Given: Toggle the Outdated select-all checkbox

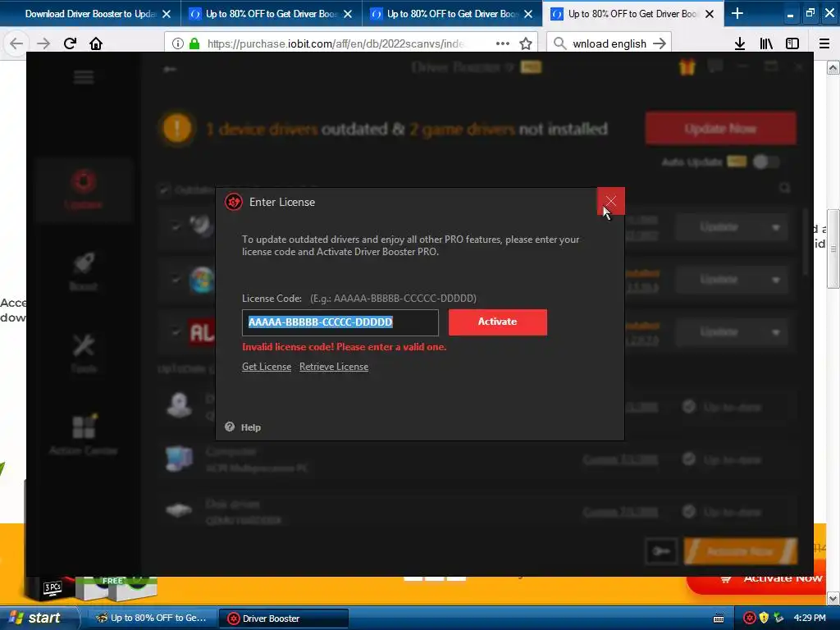Looking at the screenshot, I should coord(164,189).
